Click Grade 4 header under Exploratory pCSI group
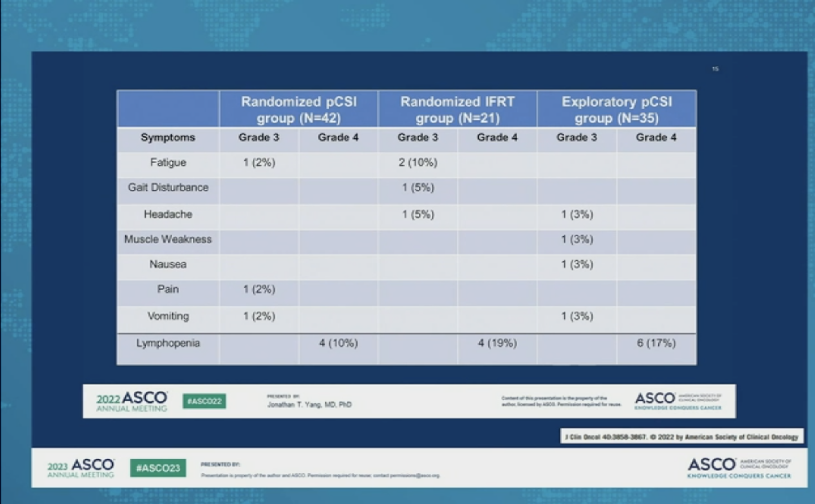Viewport: 815px width, 504px height. point(656,137)
